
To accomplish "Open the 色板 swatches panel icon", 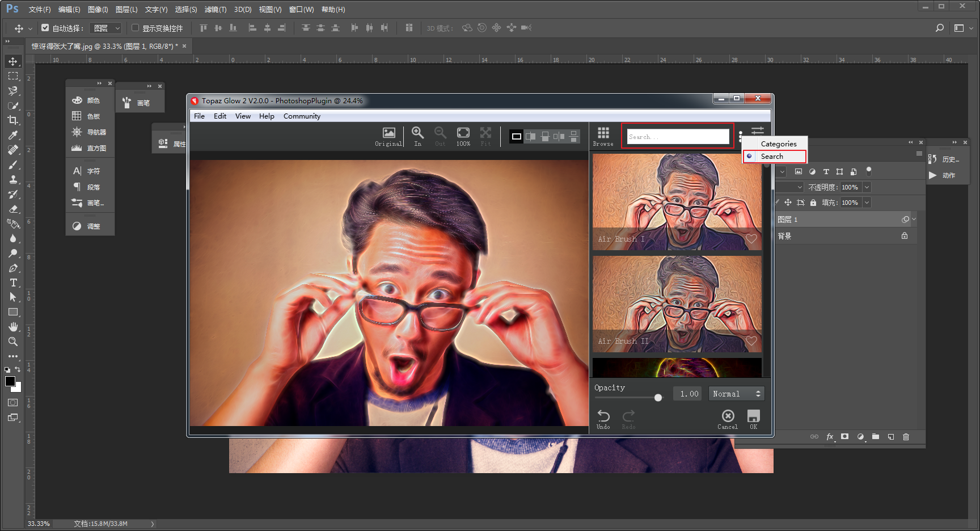I will point(77,116).
